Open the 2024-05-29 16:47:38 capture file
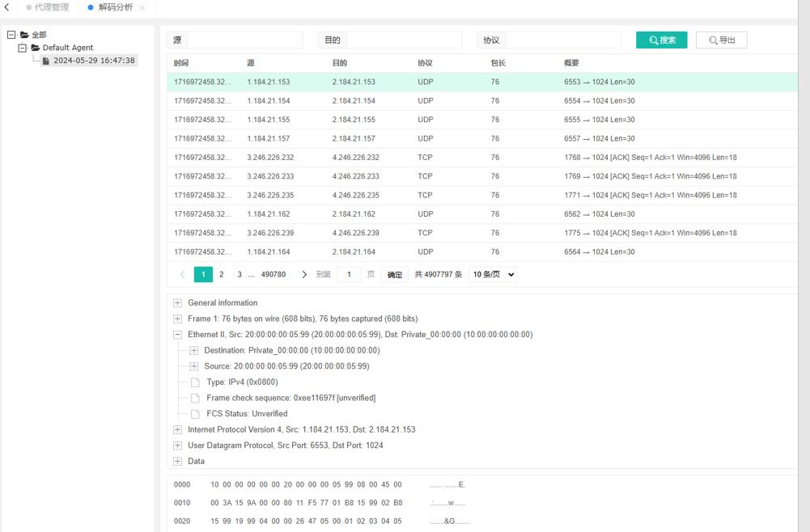The image size is (810, 532). tap(93, 61)
